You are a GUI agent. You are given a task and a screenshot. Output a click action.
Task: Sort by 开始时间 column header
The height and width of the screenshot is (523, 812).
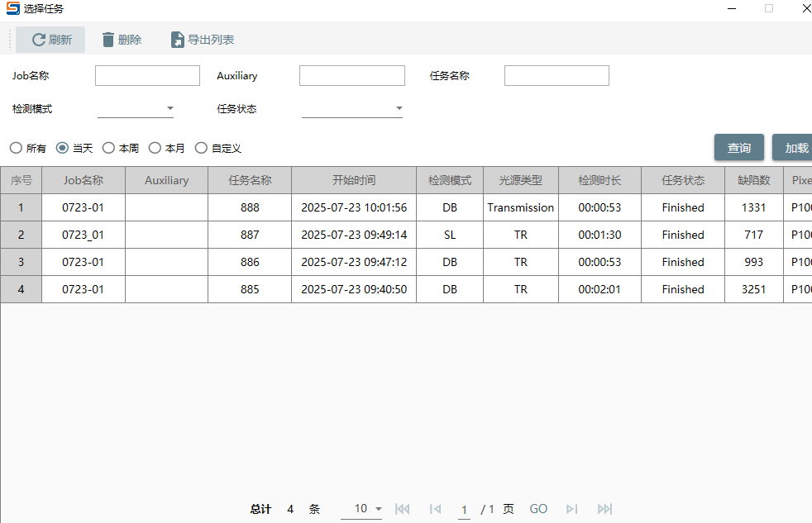click(354, 180)
